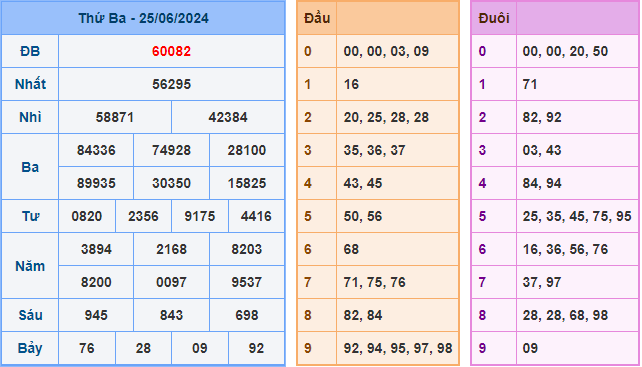Select Nhì prize number 42384

click(x=228, y=118)
